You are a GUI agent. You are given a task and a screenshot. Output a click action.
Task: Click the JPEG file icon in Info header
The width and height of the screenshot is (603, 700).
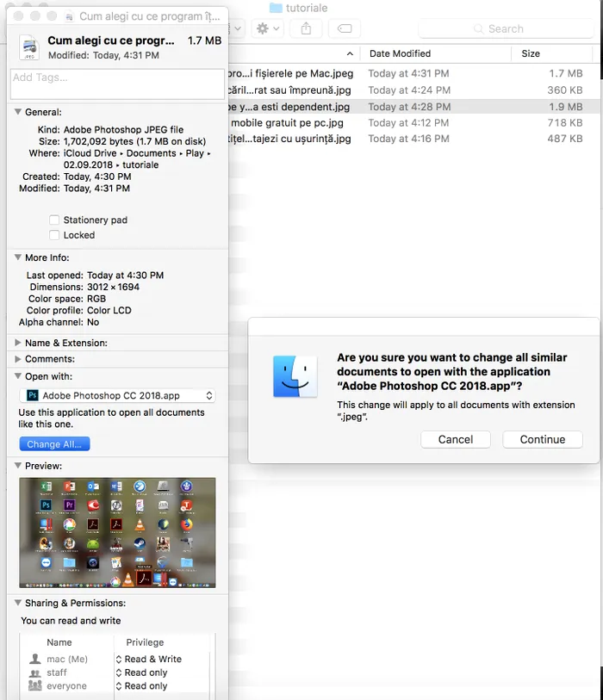pyautogui.click(x=29, y=46)
